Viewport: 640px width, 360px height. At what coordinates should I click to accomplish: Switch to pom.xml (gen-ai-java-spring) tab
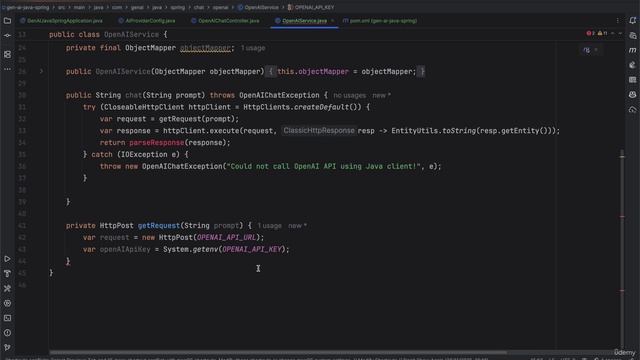pyautogui.click(x=380, y=20)
